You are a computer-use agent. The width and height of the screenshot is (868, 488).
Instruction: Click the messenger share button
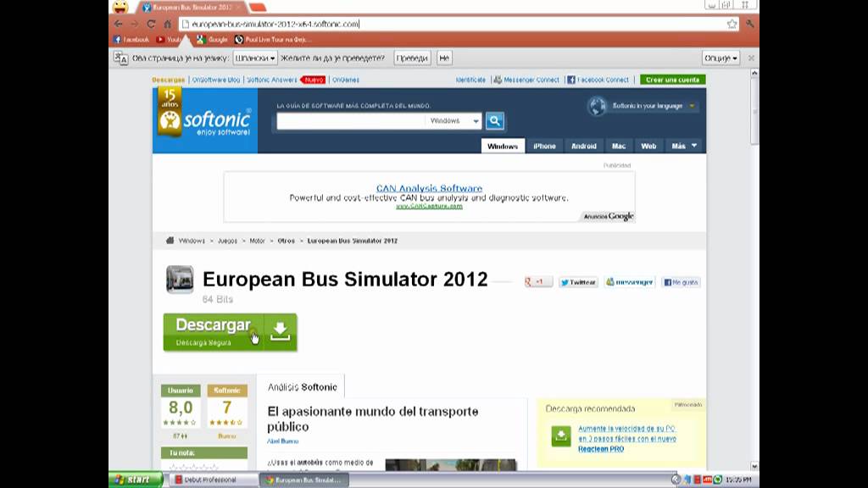tap(630, 282)
